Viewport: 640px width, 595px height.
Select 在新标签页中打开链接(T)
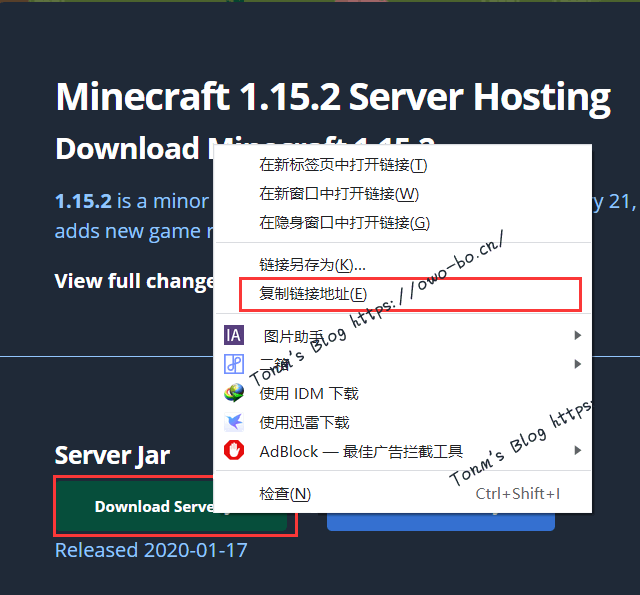(x=403, y=165)
